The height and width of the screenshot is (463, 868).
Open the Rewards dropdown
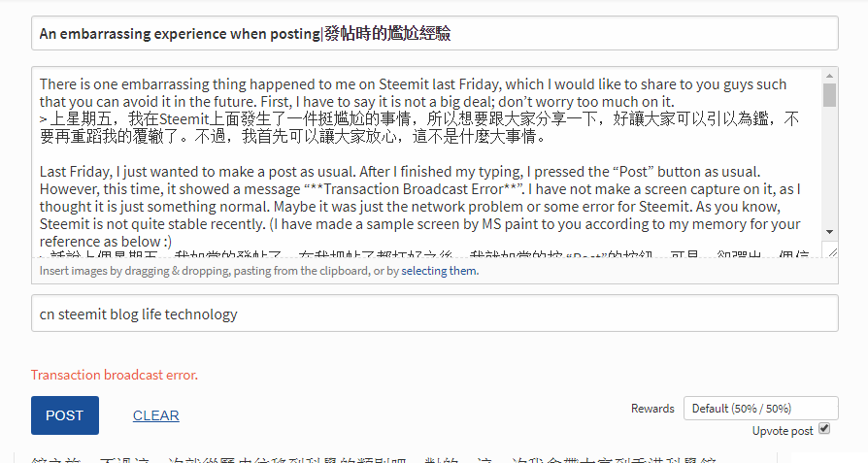point(760,409)
